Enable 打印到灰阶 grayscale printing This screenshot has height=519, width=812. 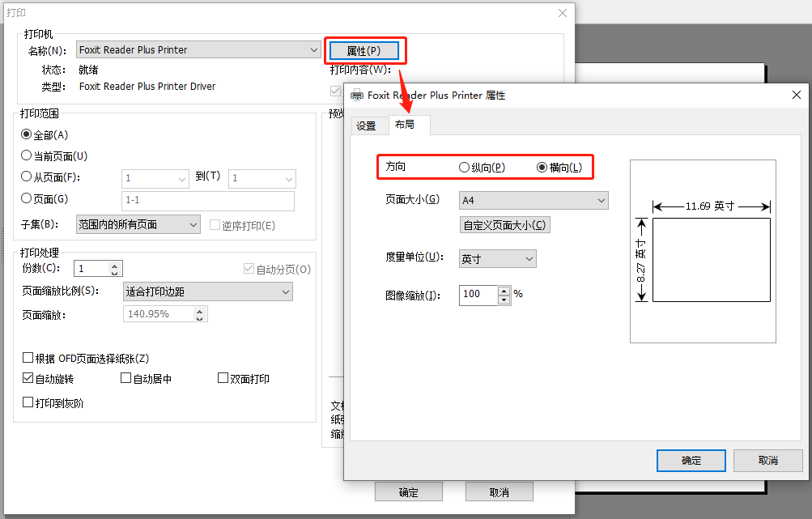click(28, 402)
